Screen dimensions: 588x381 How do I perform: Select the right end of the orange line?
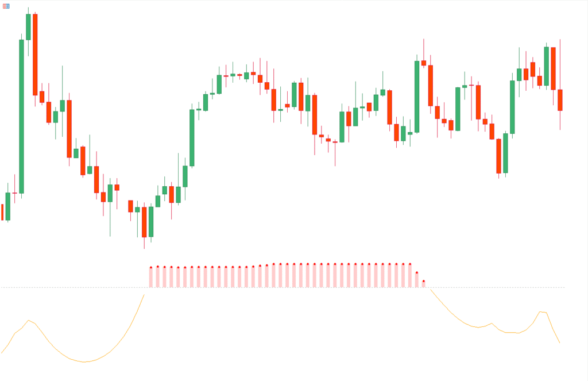(559, 342)
